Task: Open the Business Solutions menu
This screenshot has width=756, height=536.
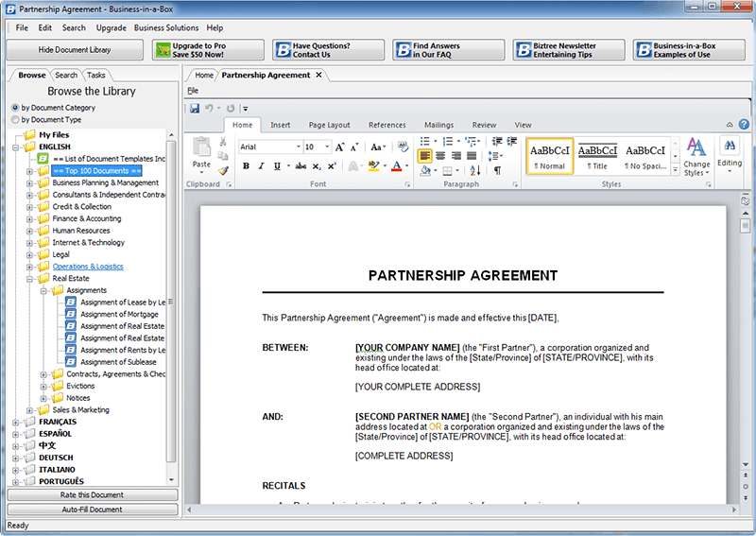Action: click(166, 28)
